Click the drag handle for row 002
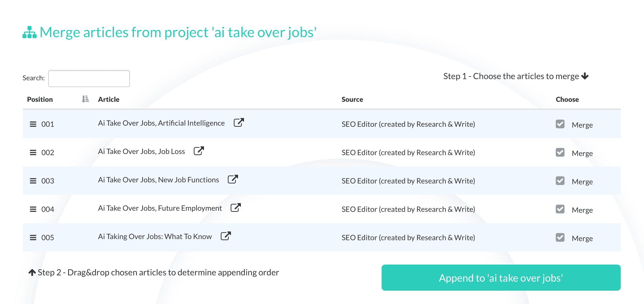Screen dimensions: 644x304 tap(33, 153)
